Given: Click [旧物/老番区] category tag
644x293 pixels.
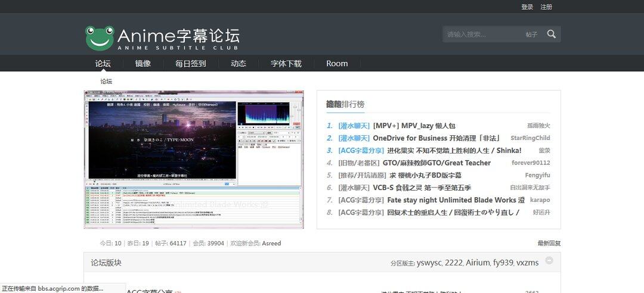Looking at the screenshot, I should pos(359,163).
